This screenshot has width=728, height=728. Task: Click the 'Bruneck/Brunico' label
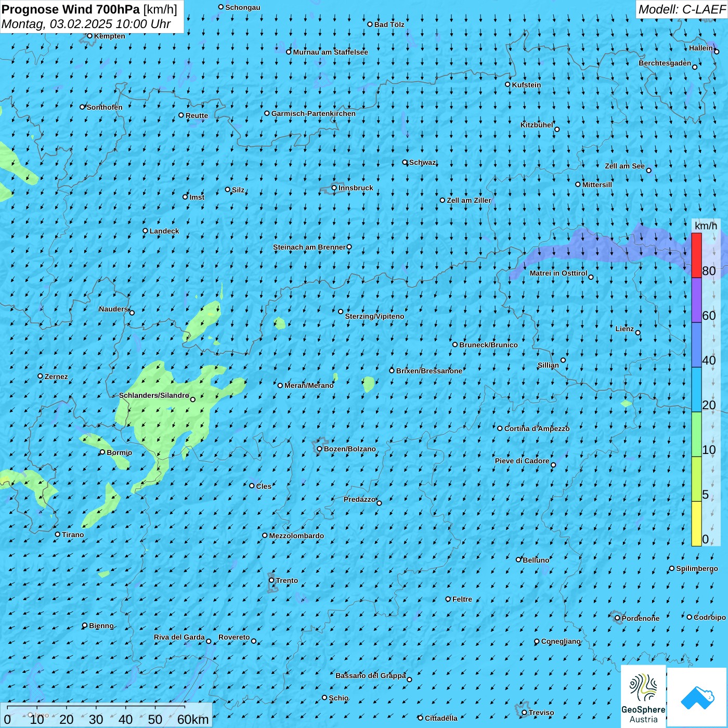coord(488,345)
